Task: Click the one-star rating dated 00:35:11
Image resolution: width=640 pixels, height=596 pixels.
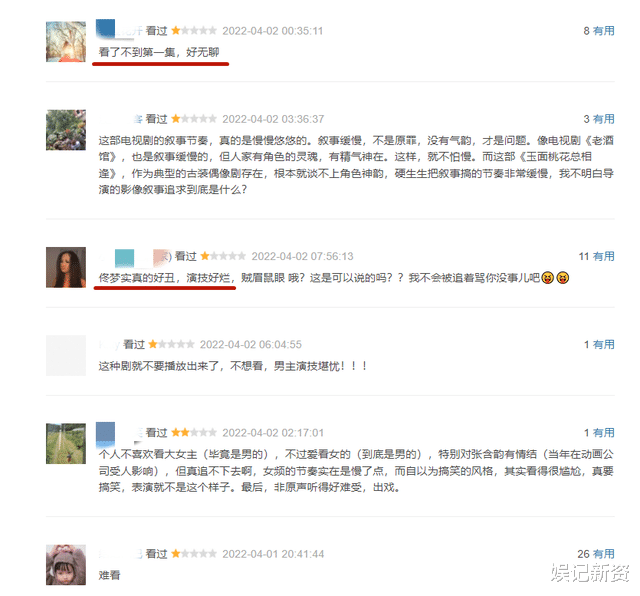Action: click(x=194, y=31)
